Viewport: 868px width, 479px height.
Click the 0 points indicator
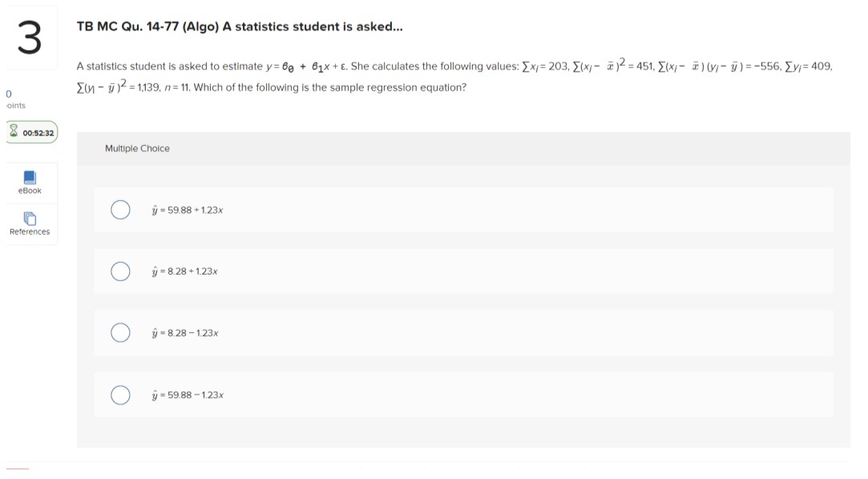(x=8, y=100)
